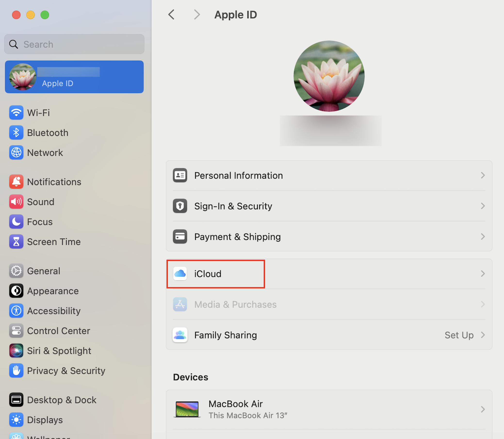Open the Notifications pane
This screenshot has width=504, height=439.
click(54, 182)
